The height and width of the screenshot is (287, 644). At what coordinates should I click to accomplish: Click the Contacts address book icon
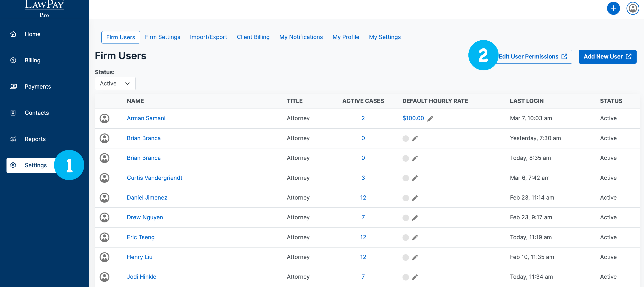[13, 113]
